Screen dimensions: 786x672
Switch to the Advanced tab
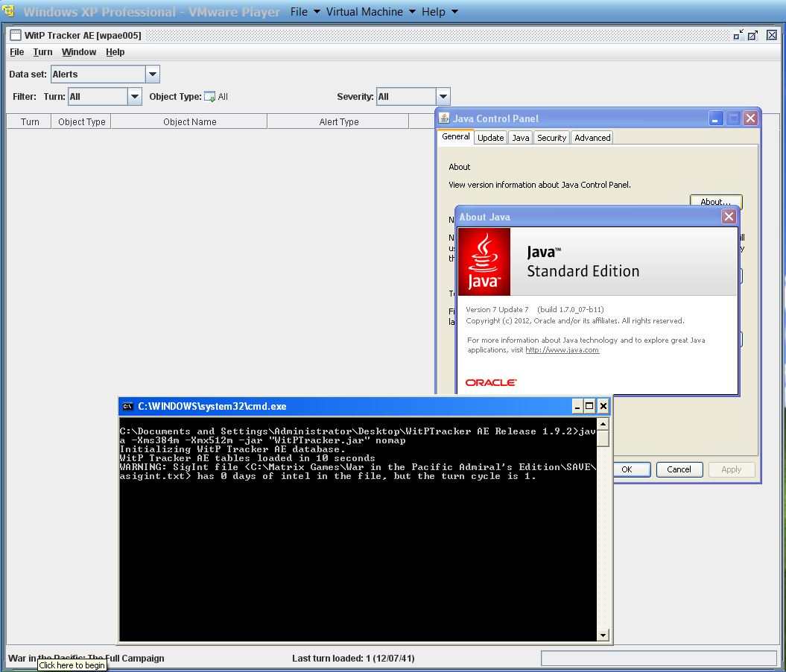592,138
